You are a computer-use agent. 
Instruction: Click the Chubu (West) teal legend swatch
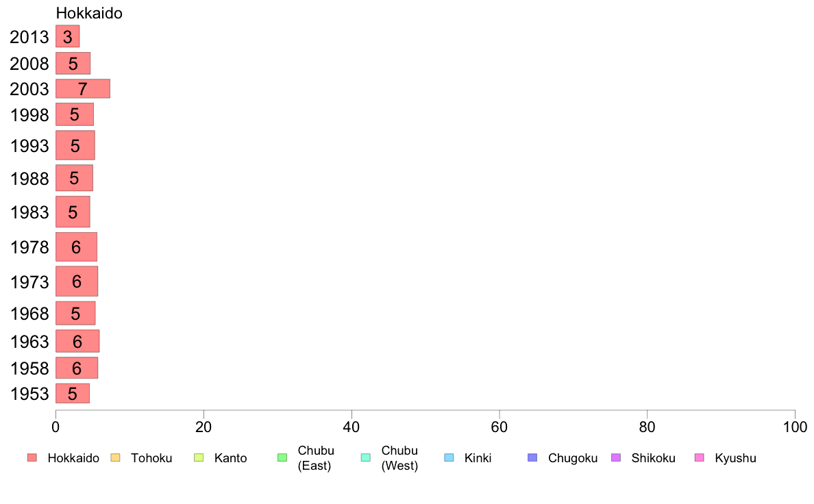(365, 458)
